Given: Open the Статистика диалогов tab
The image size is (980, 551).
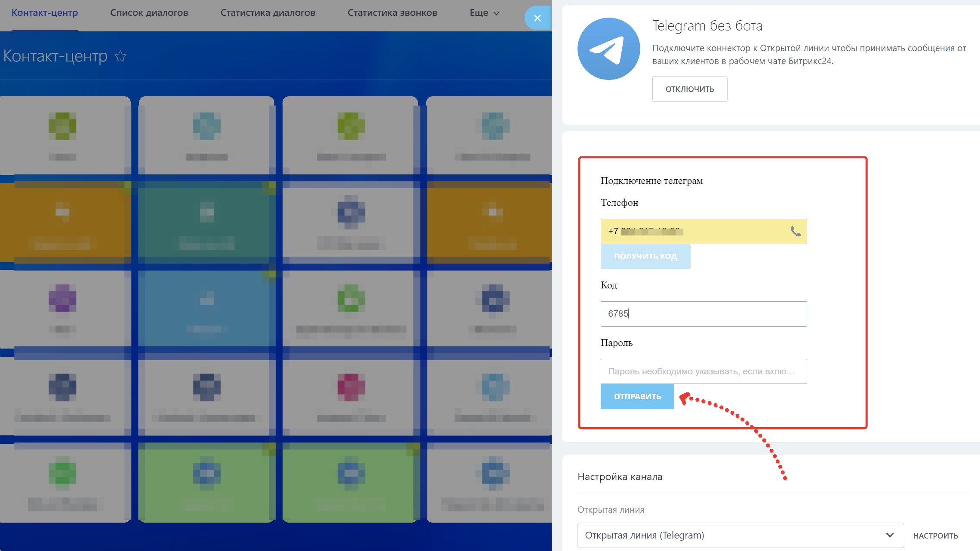Looking at the screenshot, I should [267, 13].
